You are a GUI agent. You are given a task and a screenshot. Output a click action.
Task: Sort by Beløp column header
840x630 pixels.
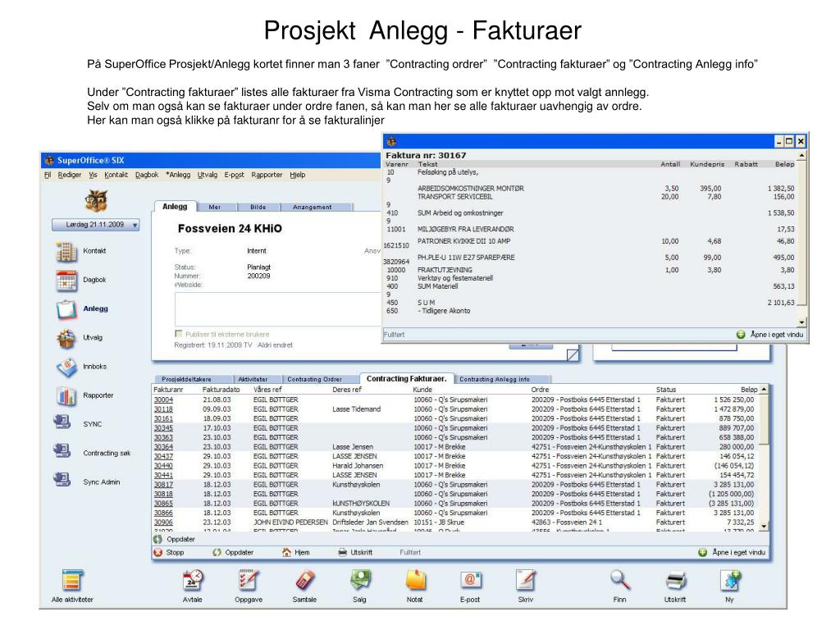[749, 390]
